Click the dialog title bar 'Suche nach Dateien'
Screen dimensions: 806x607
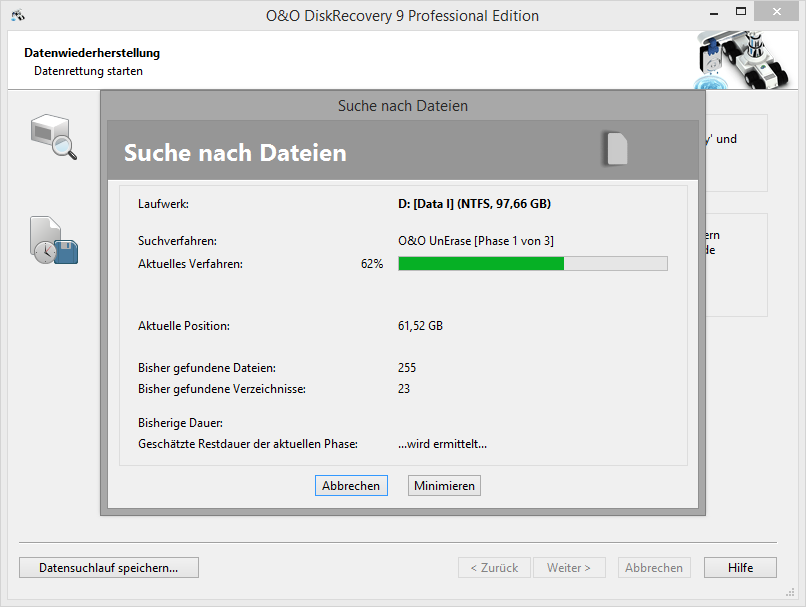[402, 106]
